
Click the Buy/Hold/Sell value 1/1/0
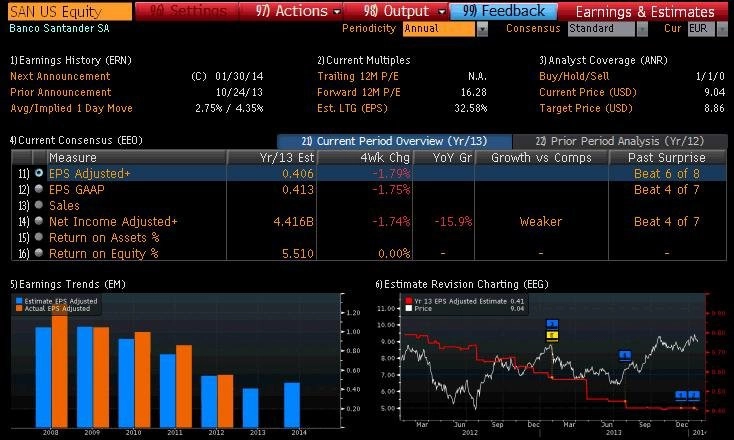pyautogui.click(x=710, y=76)
